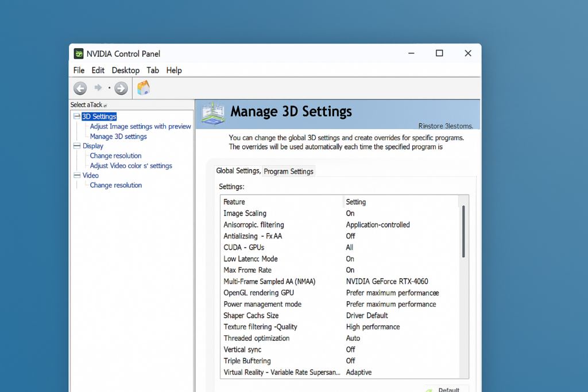Click the High performance setting value
The width and height of the screenshot is (588, 392).
click(373, 327)
